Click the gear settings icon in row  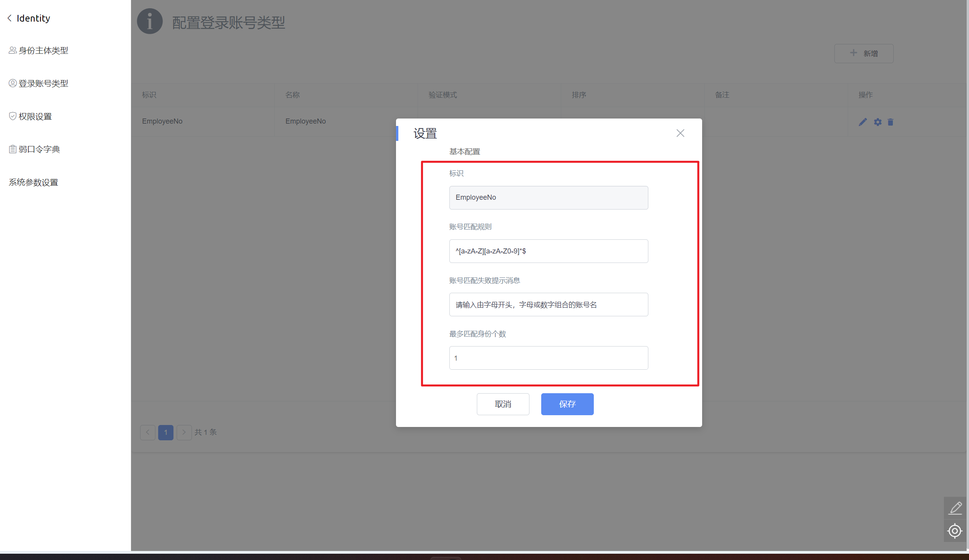pyautogui.click(x=878, y=122)
